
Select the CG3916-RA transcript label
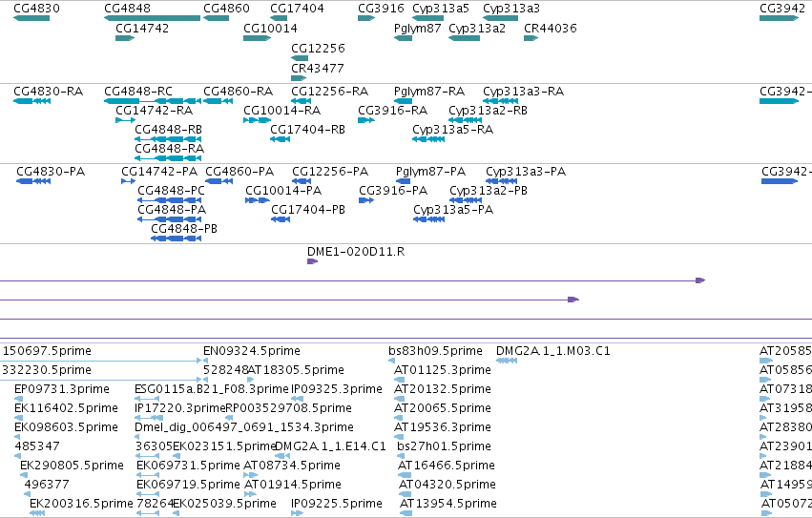(x=393, y=111)
